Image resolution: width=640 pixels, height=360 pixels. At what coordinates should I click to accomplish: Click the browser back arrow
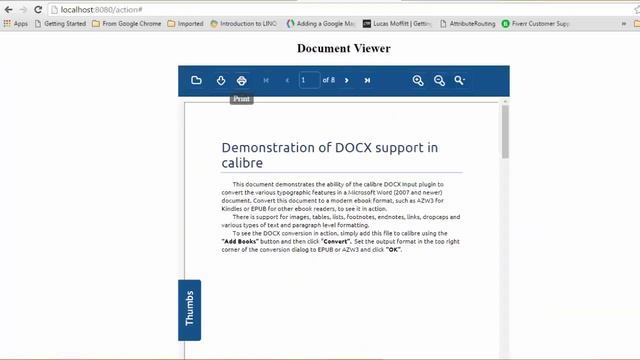pos(9,9)
